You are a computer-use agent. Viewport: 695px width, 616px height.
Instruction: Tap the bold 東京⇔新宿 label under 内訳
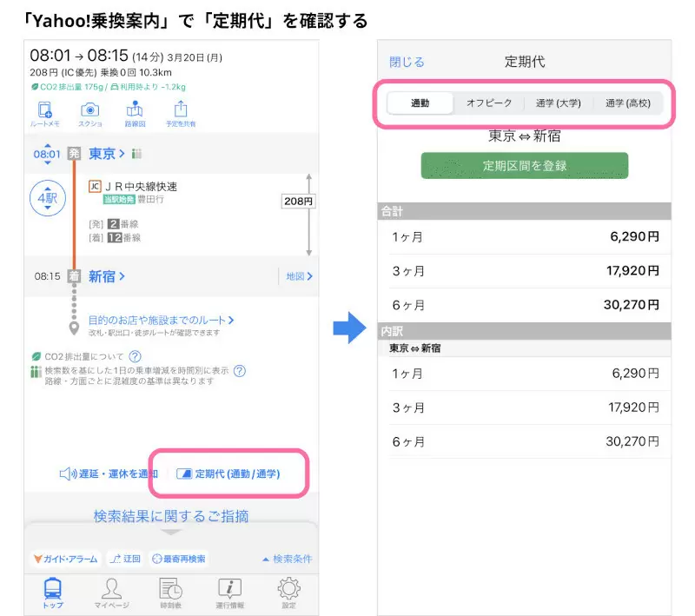[x=415, y=348]
